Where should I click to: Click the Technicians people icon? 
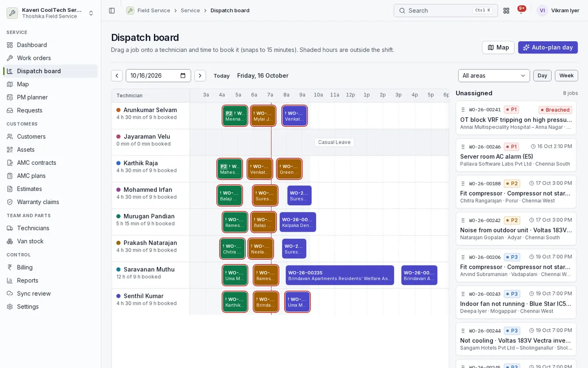(x=10, y=228)
